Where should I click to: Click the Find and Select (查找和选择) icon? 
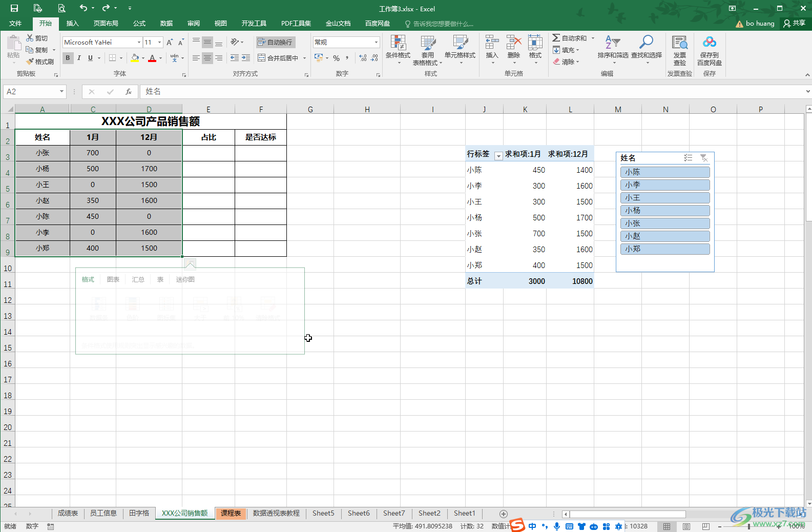(x=646, y=43)
